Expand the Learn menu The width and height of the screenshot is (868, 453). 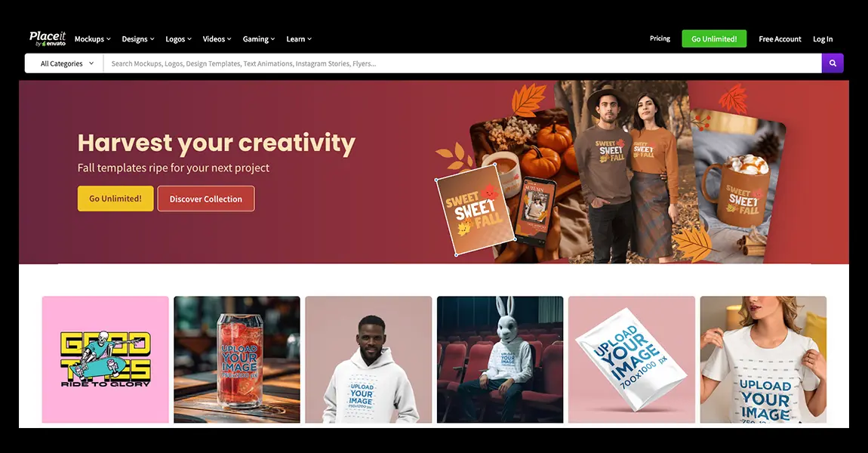tap(299, 39)
